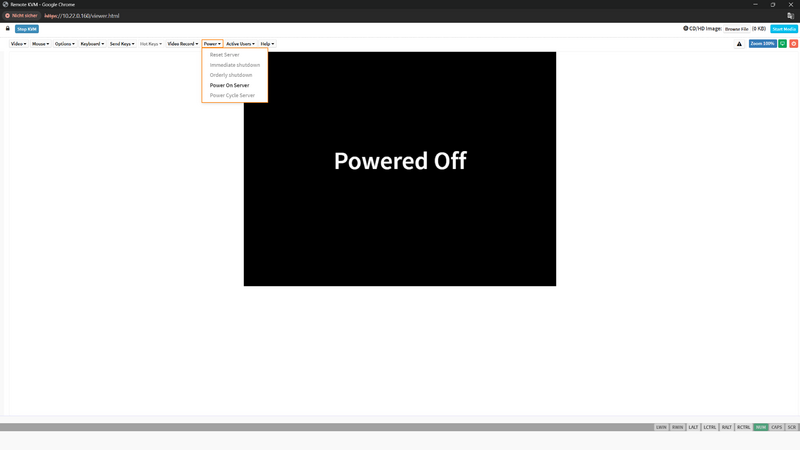Click the Powered Off remote screen
Image resolution: width=800 pixels, height=450 pixels.
tap(400, 169)
